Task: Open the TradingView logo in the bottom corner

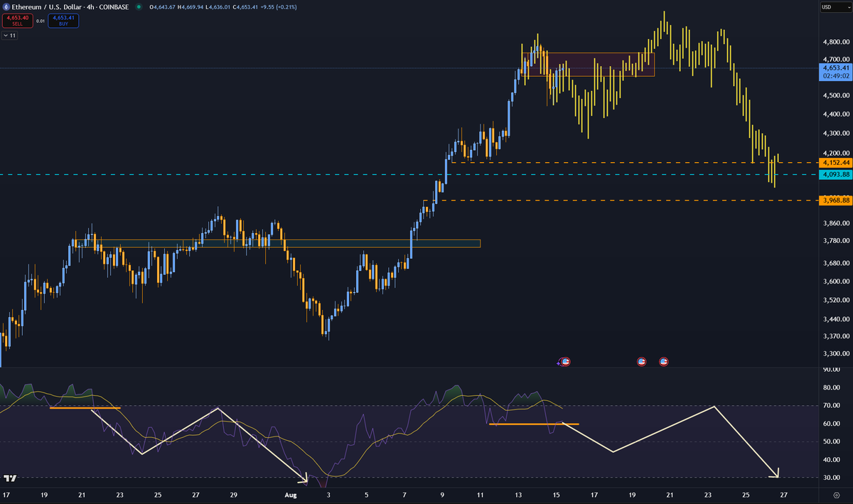Action: tap(10, 479)
